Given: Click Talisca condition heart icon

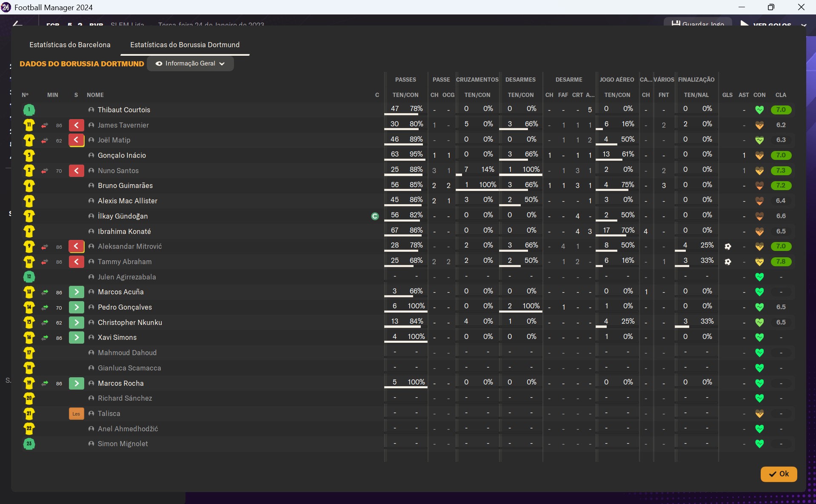Looking at the screenshot, I should [759, 413].
